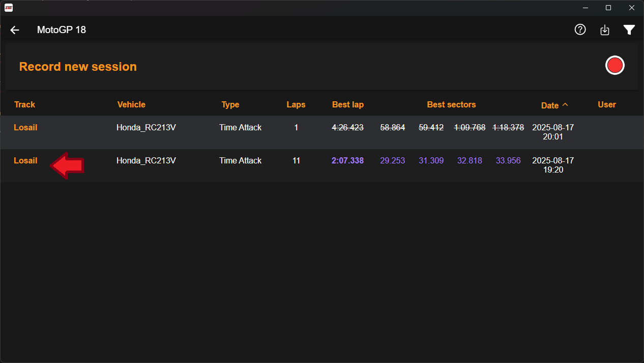The height and width of the screenshot is (363, 644).
Task: Click the laps count 1
Action: pyautogui.click(x=296, y=127)
